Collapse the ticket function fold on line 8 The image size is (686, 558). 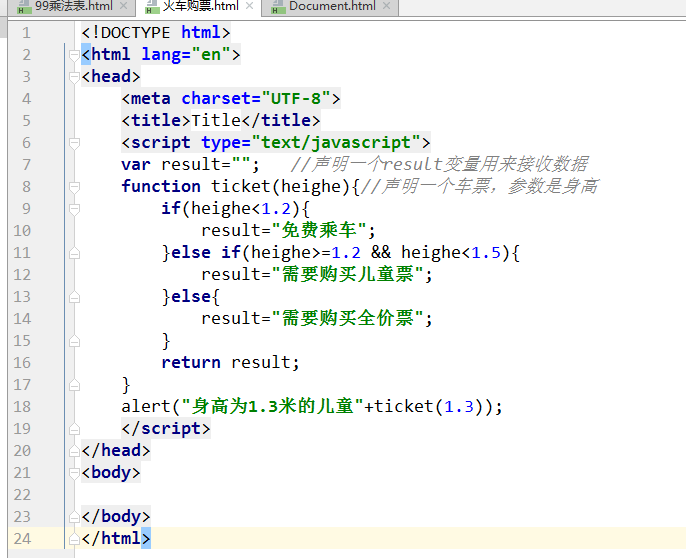click(x=74, y=187)
